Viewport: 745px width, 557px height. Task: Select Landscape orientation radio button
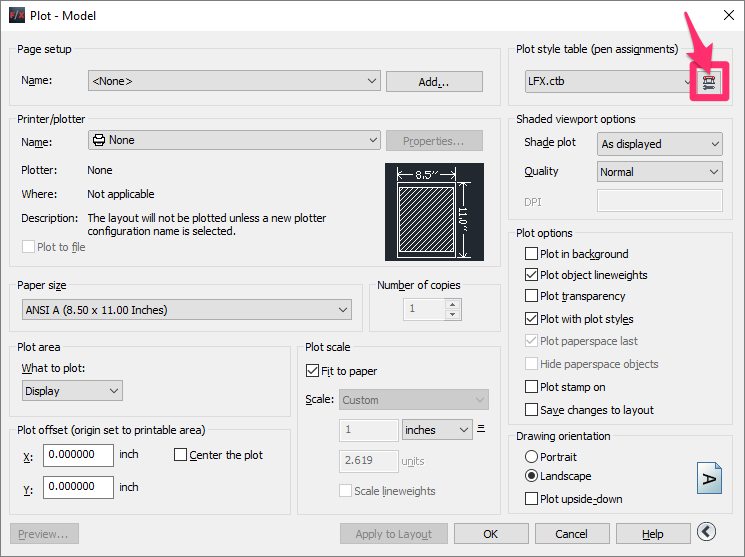tap(531, 476)
